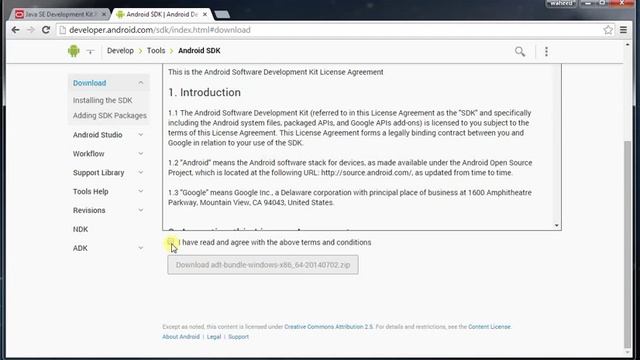Bookmark this page with the star icon
The height and width of the screenshot is (360, 640).
(608, 30)
